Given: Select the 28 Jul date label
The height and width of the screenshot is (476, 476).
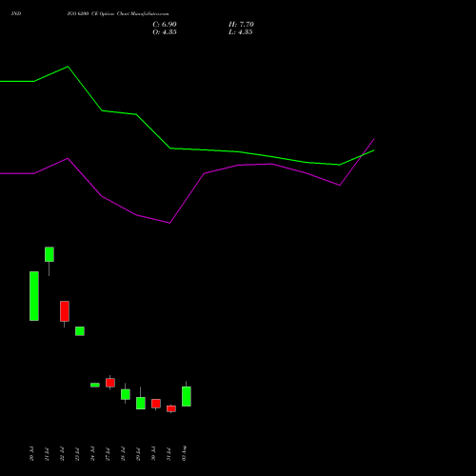Looking at the screenshot, I should (123, 454).
